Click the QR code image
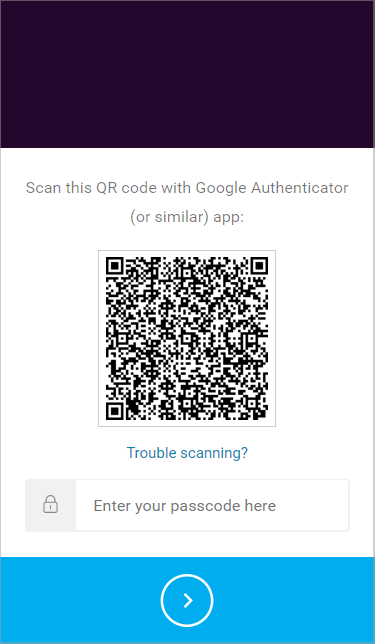The height and width of the screenshot is (644, 375). (187, 338)
